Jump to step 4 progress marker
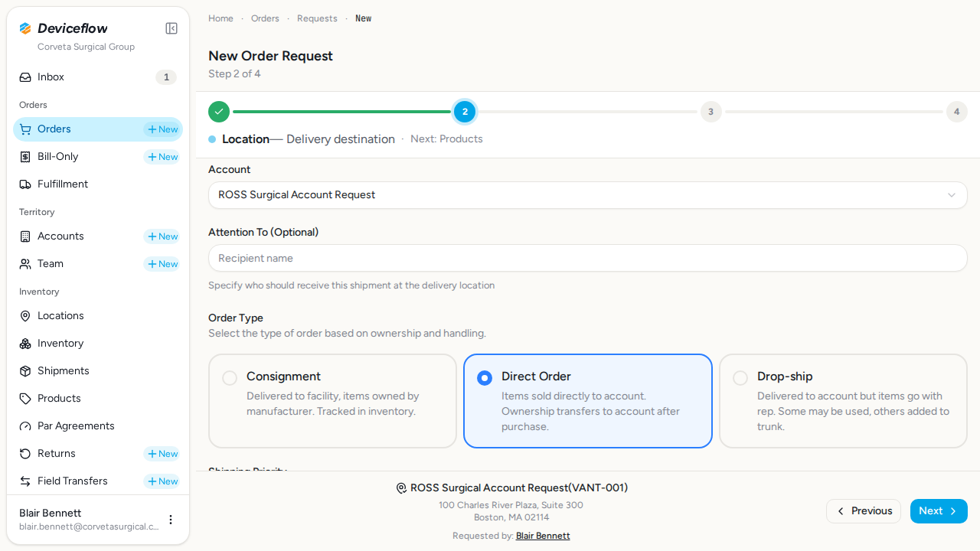 [956, 112]
